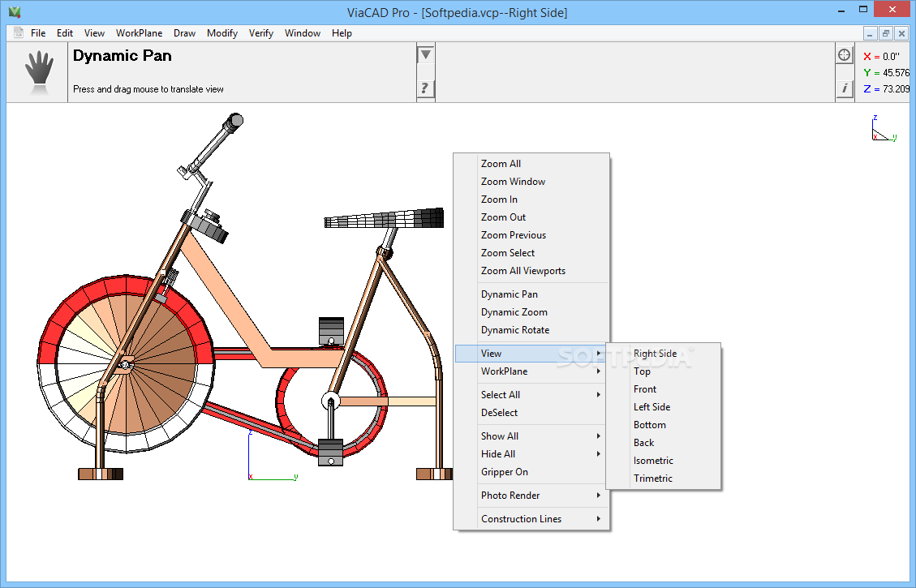Open the Verify menu
916x588 pixels.
tap(261, 33)
